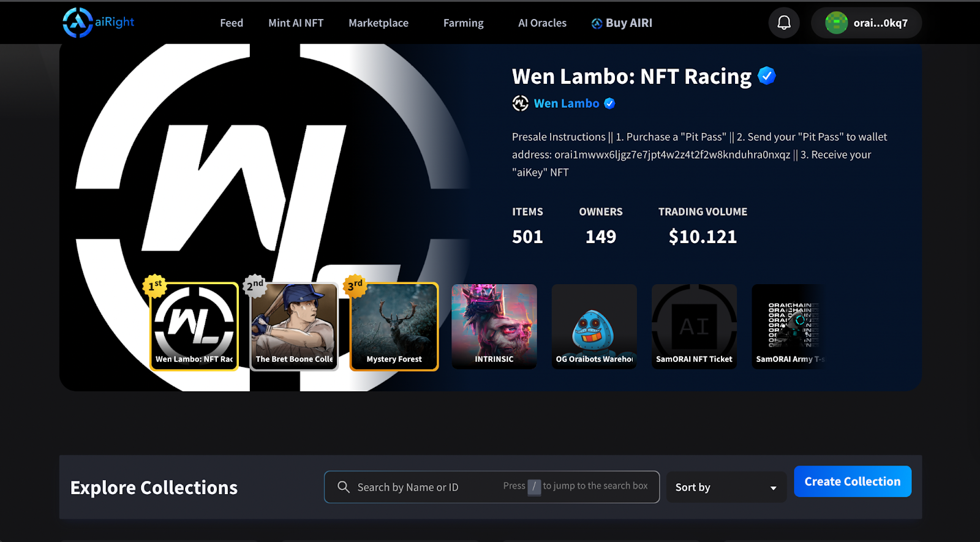Click the verified badge next to Wen Lambo

coord(609,104)
